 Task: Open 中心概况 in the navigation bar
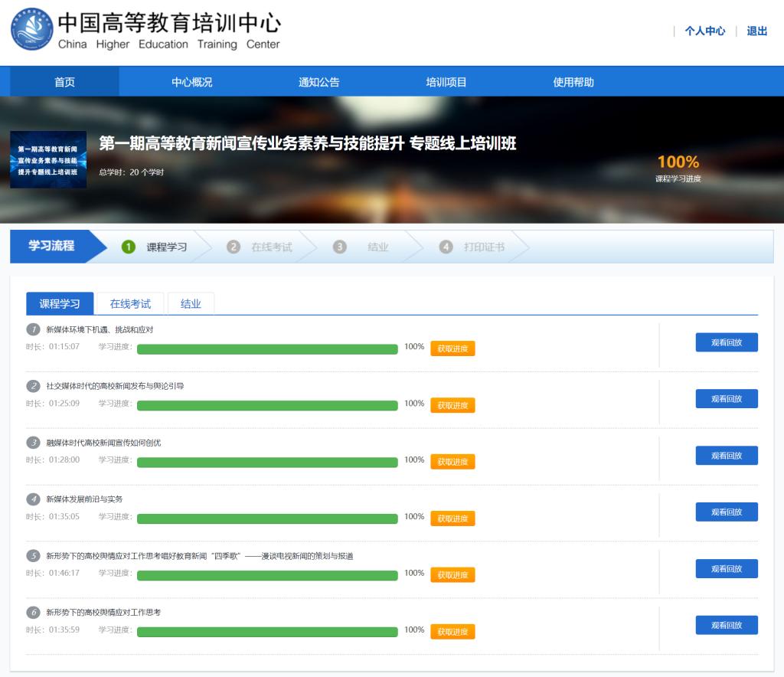point(191,82)
